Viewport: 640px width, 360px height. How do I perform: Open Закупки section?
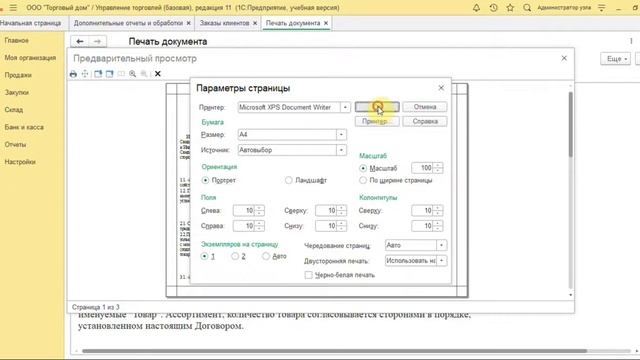(17, 93)
